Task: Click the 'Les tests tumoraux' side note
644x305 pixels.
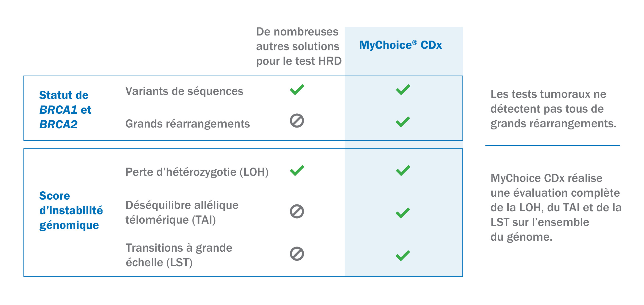Action: [x=553, y=109]
